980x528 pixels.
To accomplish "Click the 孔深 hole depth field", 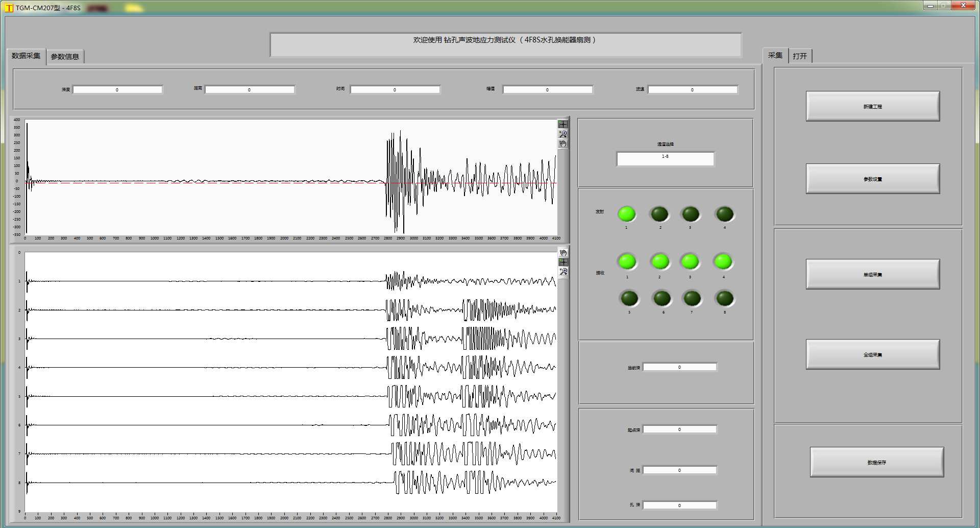I will tap(679, 506).
